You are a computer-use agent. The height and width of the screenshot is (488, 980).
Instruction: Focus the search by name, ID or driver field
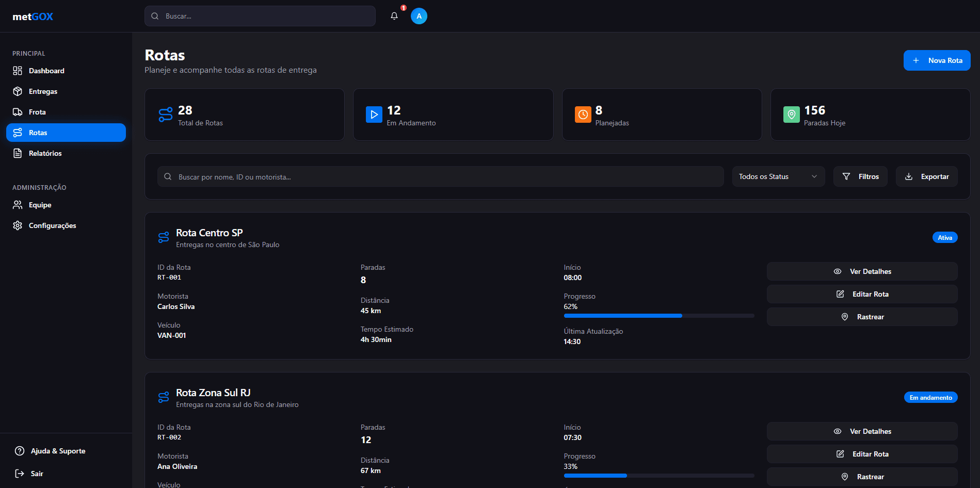tap(441, 176)
